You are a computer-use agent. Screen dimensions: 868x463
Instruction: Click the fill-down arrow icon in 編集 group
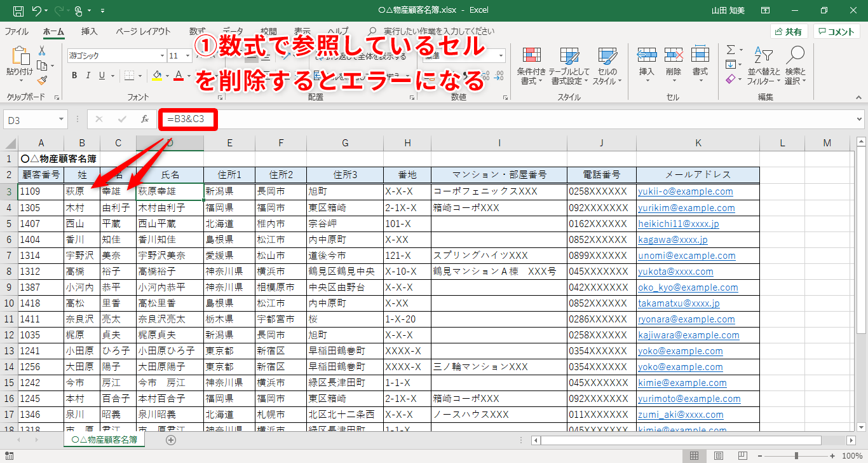731,64
